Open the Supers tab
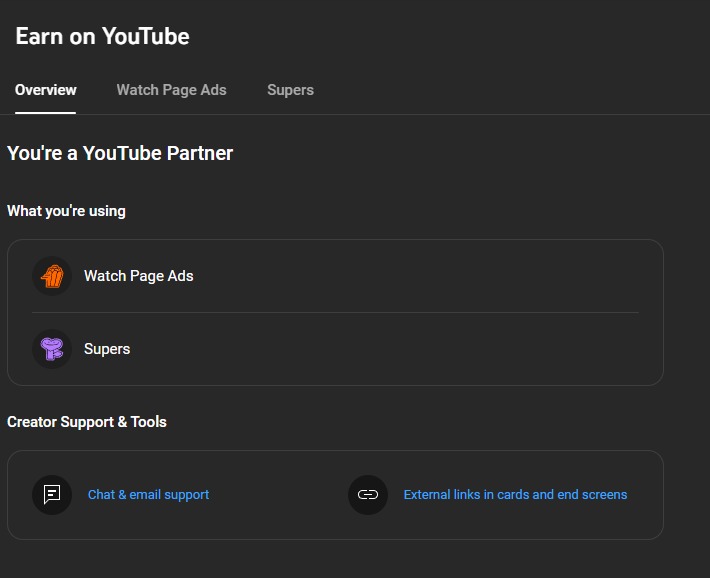 click(290, 90)
